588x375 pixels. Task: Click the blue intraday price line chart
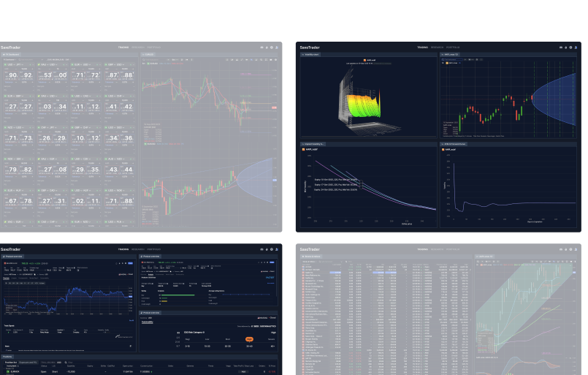(67, 298)
